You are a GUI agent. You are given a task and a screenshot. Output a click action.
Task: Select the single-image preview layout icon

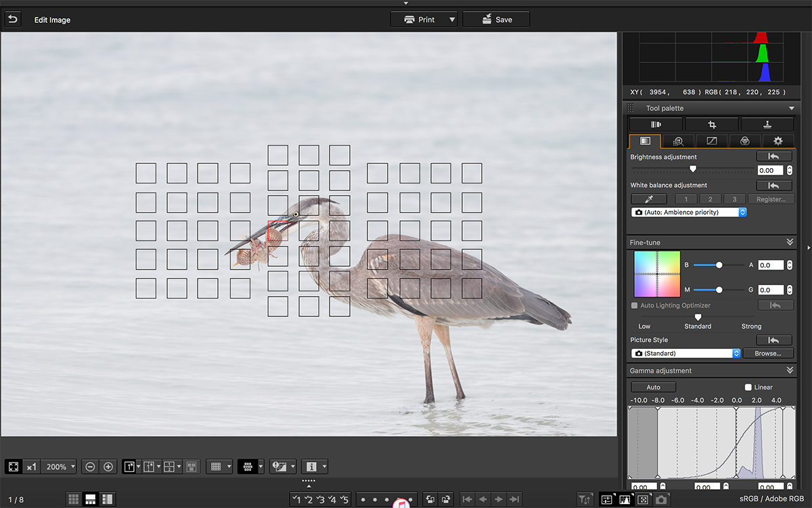[129, 467]
